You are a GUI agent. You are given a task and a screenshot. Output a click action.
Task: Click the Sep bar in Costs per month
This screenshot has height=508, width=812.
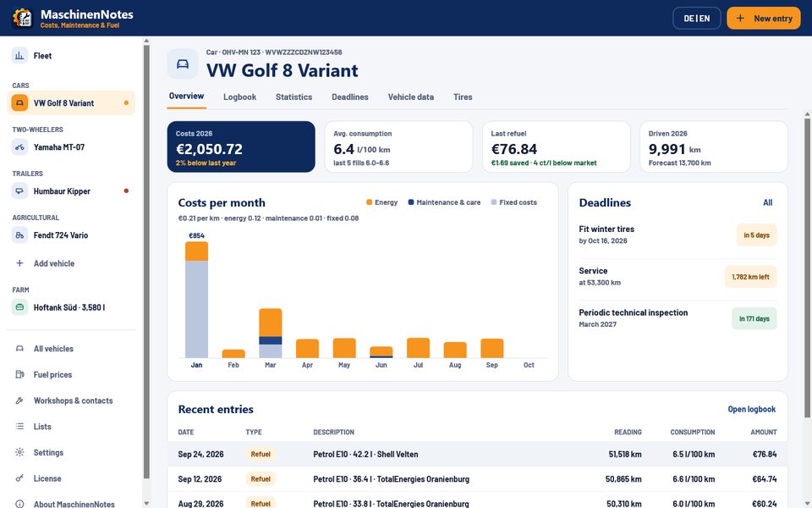(x=492, y=348)
